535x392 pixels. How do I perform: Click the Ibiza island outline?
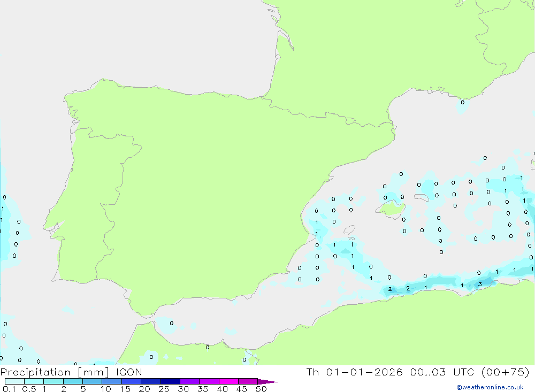tap(349, 229)
